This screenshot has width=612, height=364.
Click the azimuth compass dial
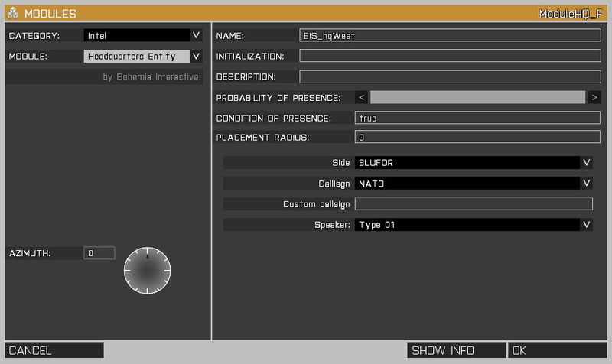[148, 270]
